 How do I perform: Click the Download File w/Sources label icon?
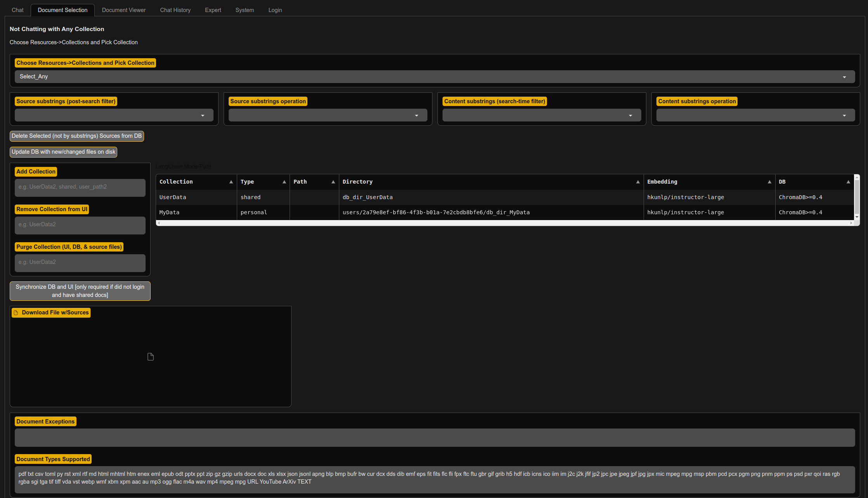pos(16,313)
